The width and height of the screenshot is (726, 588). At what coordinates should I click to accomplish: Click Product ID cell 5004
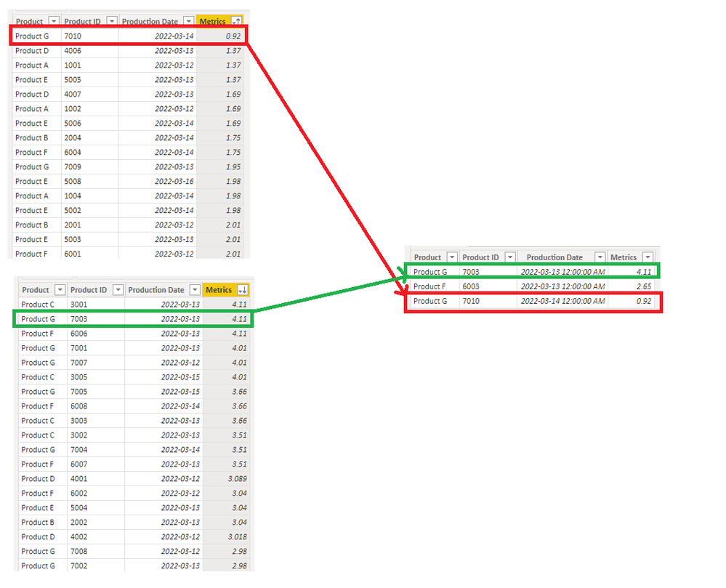[x=78, y=507]
